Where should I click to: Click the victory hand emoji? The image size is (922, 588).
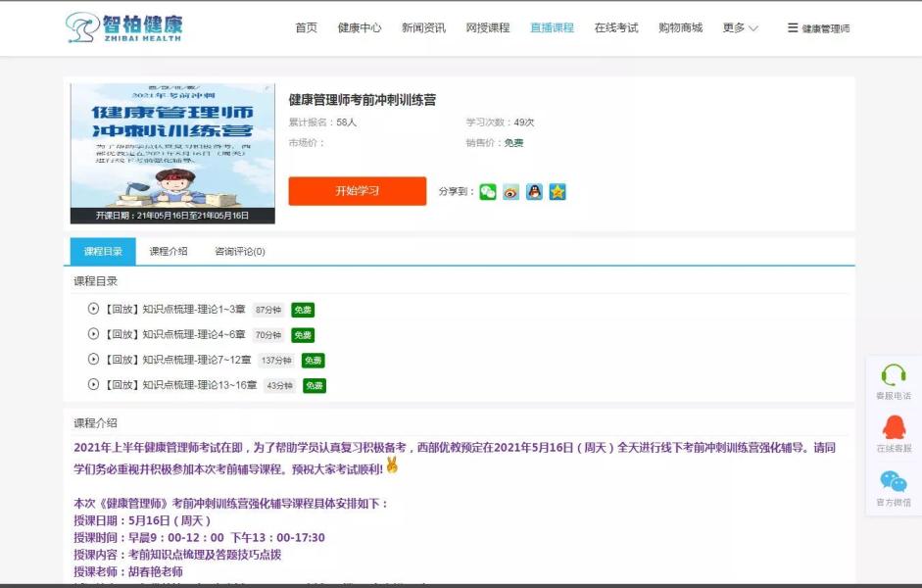392,465
